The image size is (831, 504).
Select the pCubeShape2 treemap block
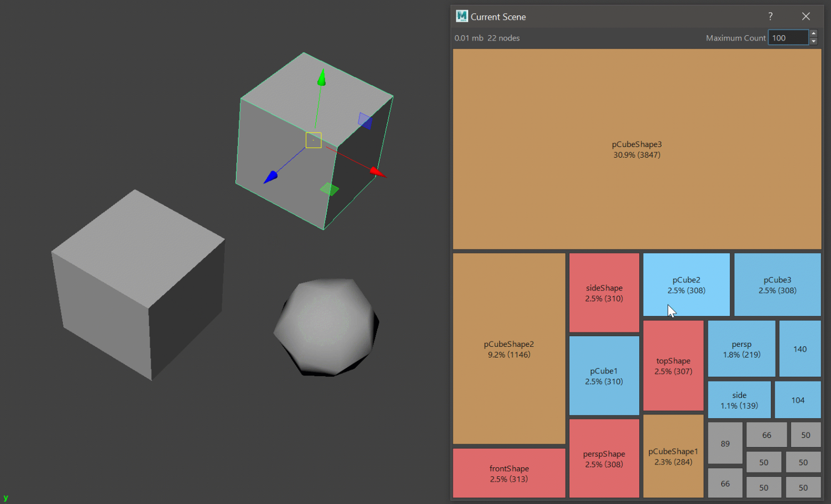pyautogui.click(x=509, y=349)
